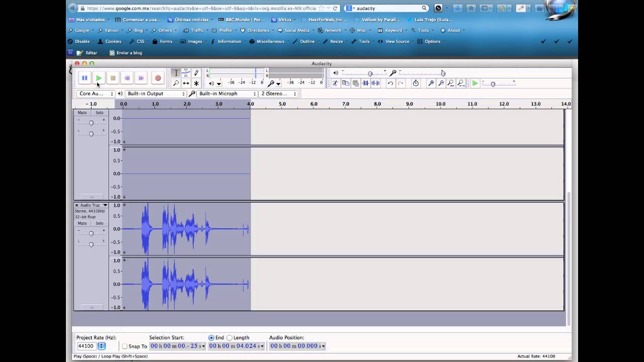Screen dimensions: 644x362
Task: Open the Forms menu in the browser toolbar
Action: (163, 41)
